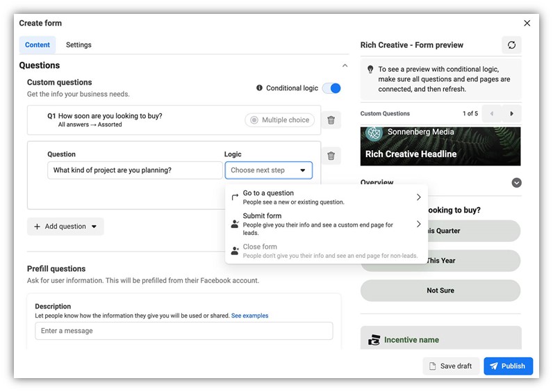Choose Go to a question option
This screenshot has height=392, width=553.
(x=327, y=197)
